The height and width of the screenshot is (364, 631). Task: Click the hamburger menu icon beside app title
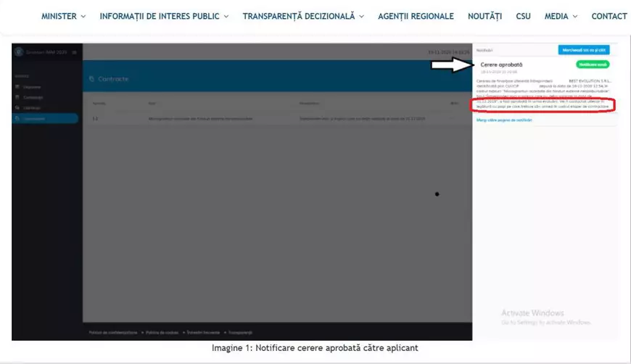[x=74, y=51]
